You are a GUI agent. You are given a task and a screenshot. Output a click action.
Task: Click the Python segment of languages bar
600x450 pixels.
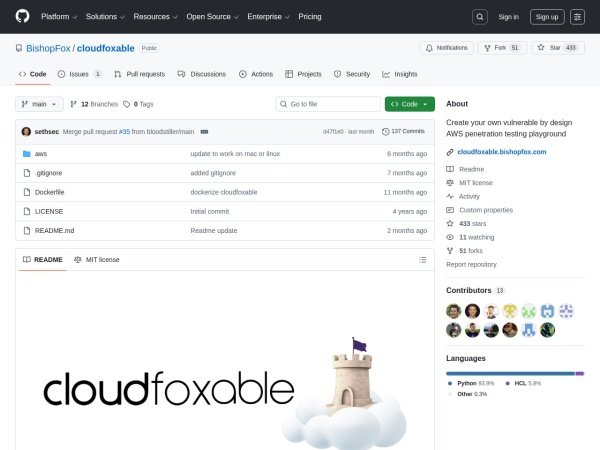click(510, 373)
